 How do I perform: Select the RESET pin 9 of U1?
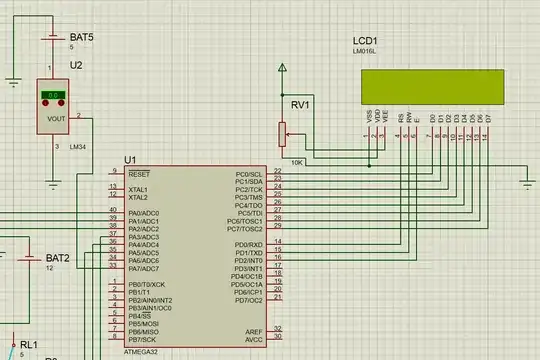[x=116, y=174]
